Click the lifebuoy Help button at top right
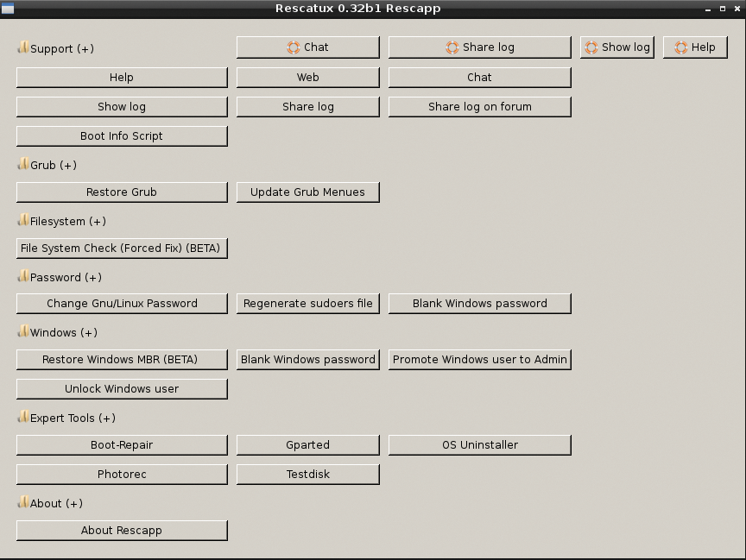Screen dimensions: 746x560 [695, 47]
